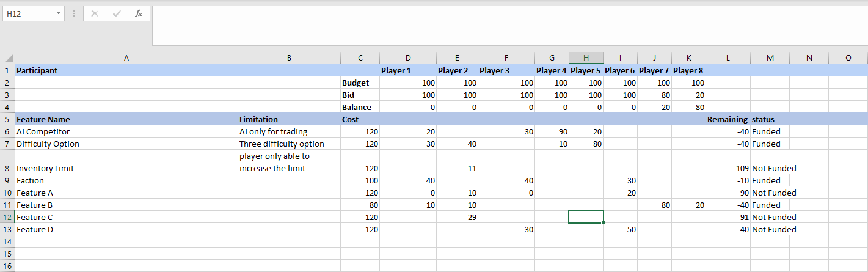The image size is (868, 272).
Task: Click the Cancel X icon in formula bar
Action: (95, 13)
